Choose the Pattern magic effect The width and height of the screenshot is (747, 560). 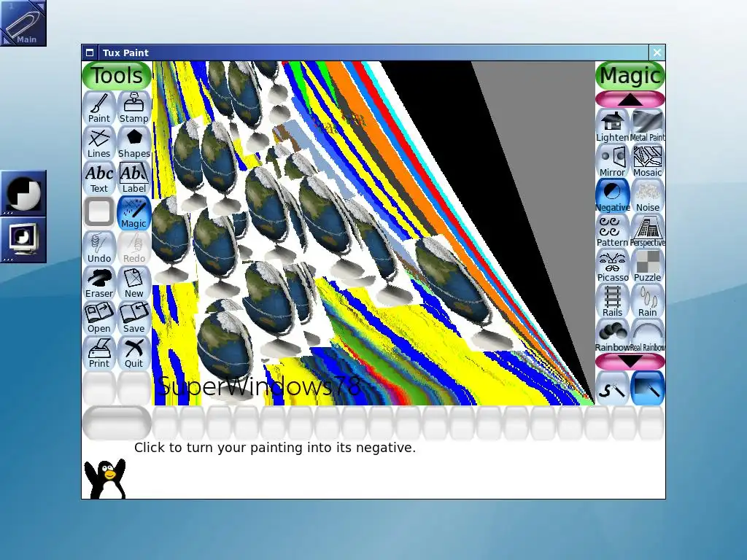613,231
